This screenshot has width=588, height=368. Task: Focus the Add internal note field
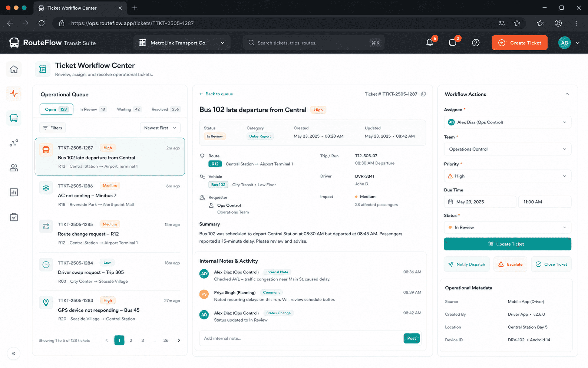(x=301, y=338)
